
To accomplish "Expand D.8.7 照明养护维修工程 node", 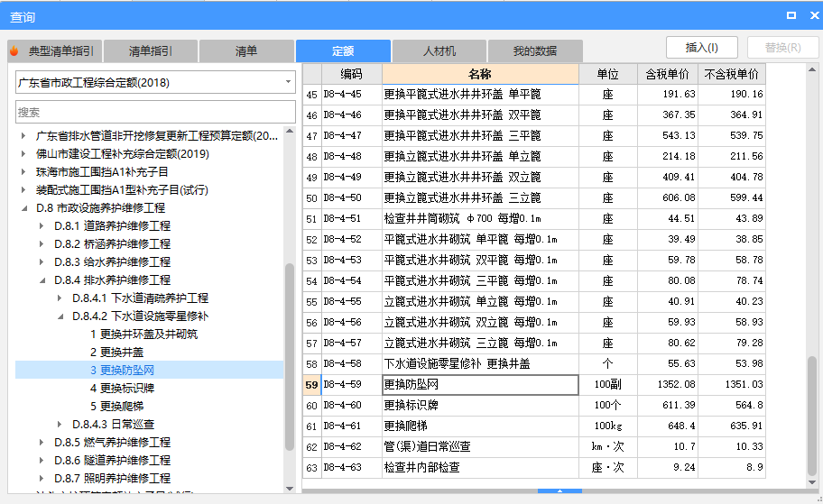I will point(42,478).
